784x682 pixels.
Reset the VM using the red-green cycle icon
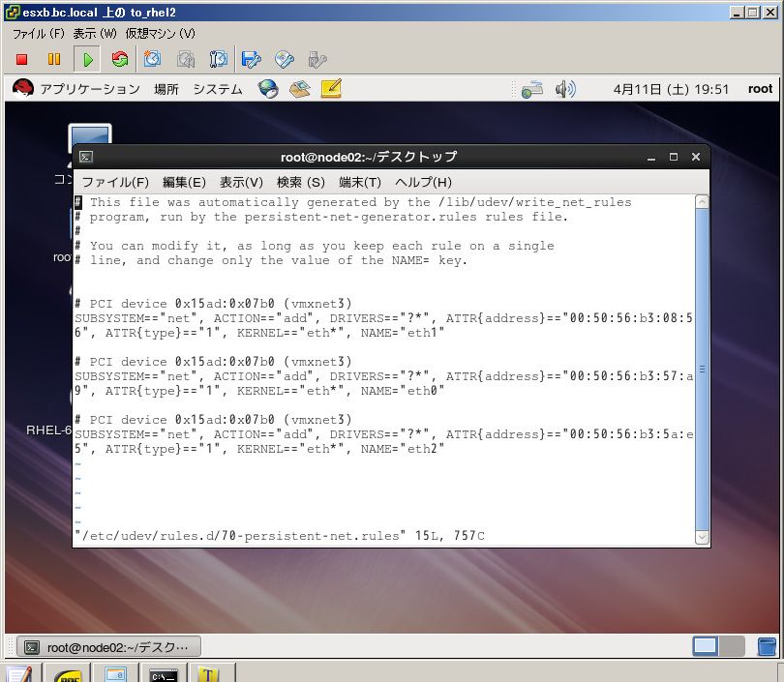[x=120, y=59]
